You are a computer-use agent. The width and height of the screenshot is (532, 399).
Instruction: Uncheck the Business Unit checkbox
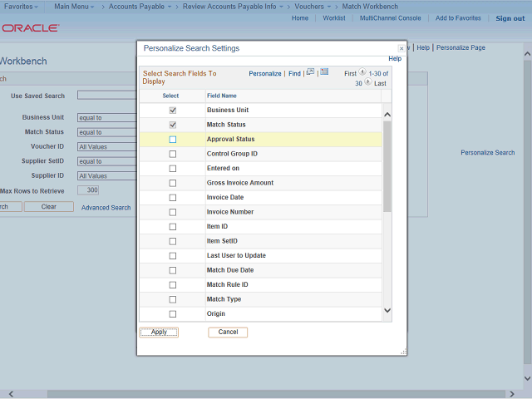173,110
